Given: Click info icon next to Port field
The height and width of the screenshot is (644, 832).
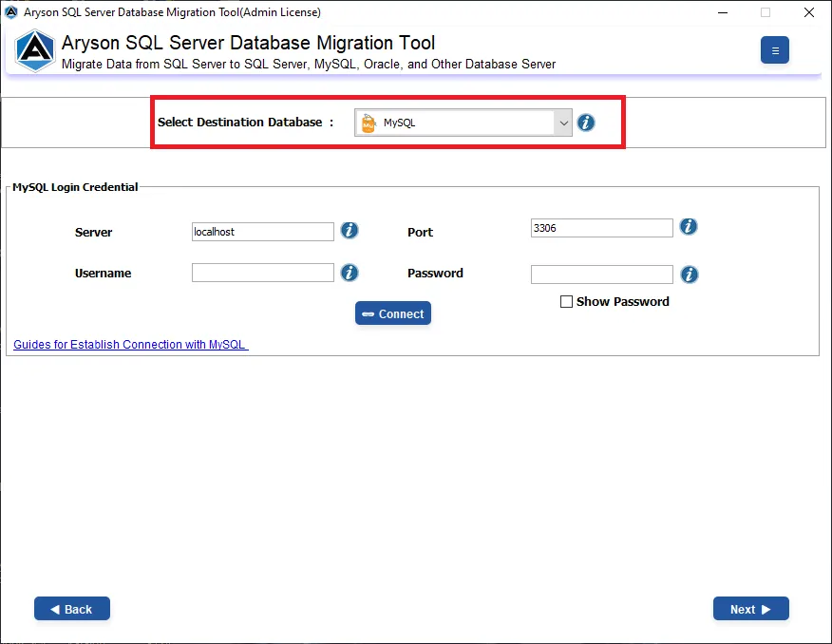Looking at the screenshot, I should click(x=689, y=226).
